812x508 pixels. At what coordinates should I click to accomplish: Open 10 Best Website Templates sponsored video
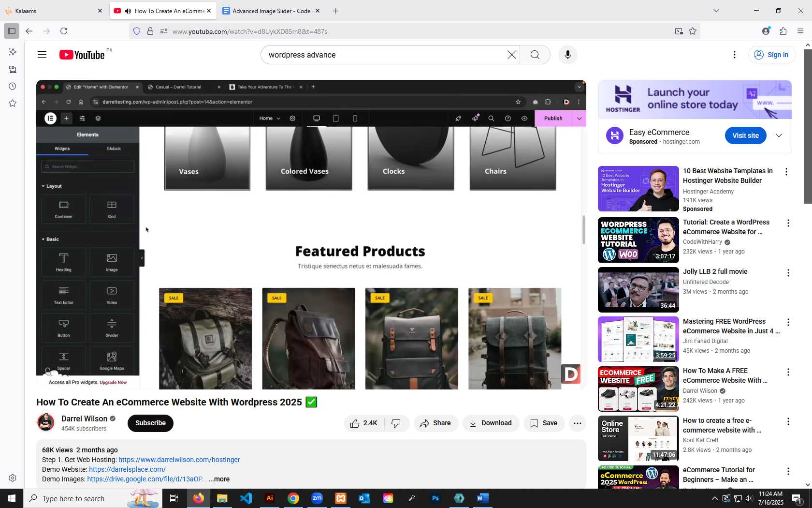[638, 189]
